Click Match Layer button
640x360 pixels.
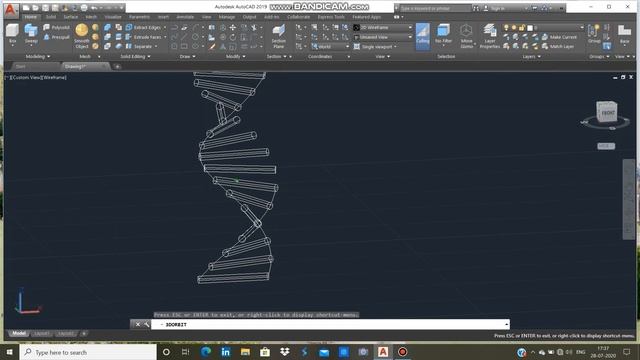pos(558,47)
